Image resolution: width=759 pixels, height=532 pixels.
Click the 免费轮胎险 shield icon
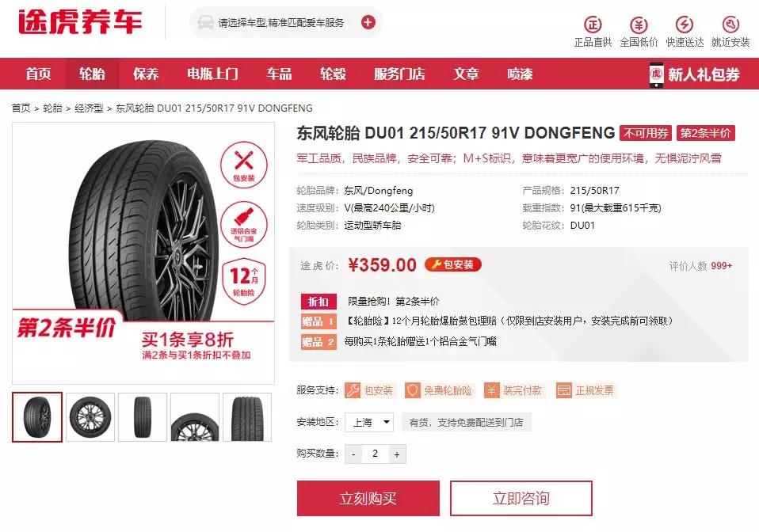point(413,390)
